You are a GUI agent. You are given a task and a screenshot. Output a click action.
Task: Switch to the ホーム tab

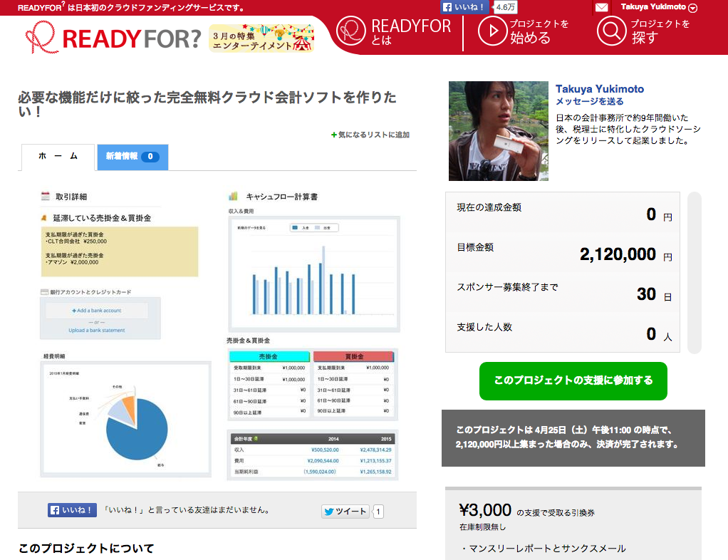pyautogui.click(x=58, y=157)
